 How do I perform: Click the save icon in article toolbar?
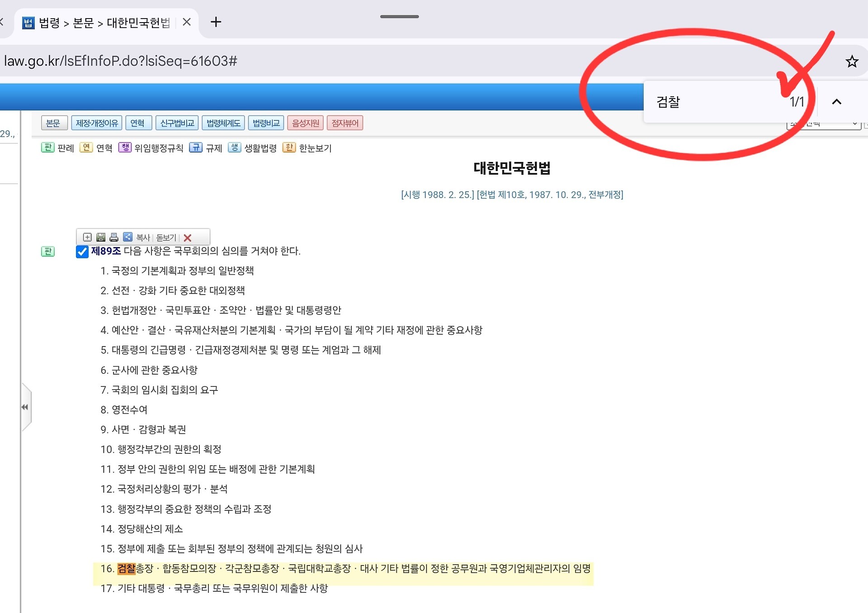pyautogui.click(x=101, y=237)
